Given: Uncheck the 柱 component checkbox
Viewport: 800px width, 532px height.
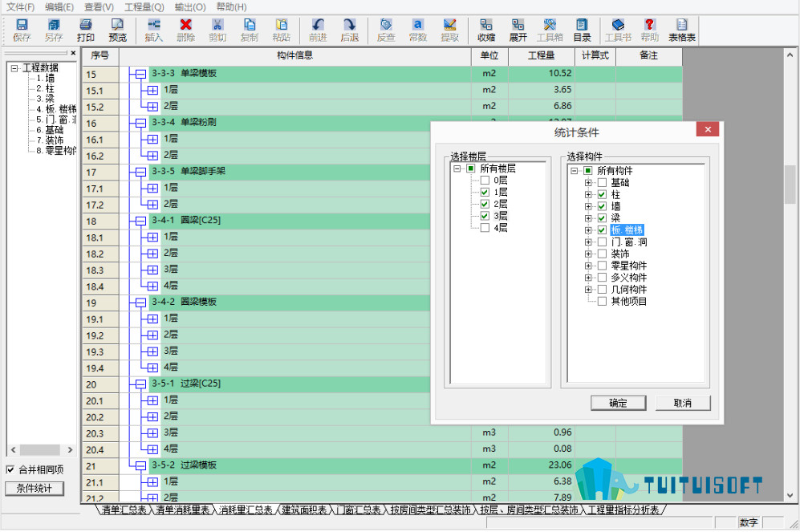Looking at the screenshot, I should [x=602, y=194].
